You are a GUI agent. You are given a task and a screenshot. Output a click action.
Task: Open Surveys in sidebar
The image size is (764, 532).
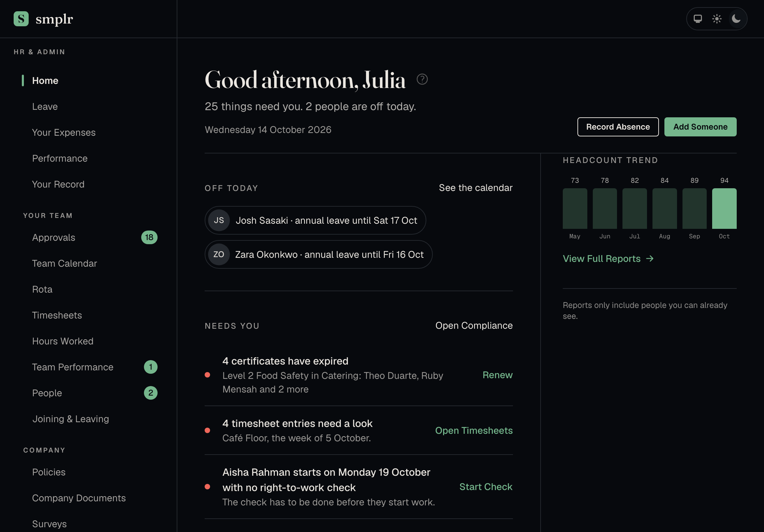(49, 524)
